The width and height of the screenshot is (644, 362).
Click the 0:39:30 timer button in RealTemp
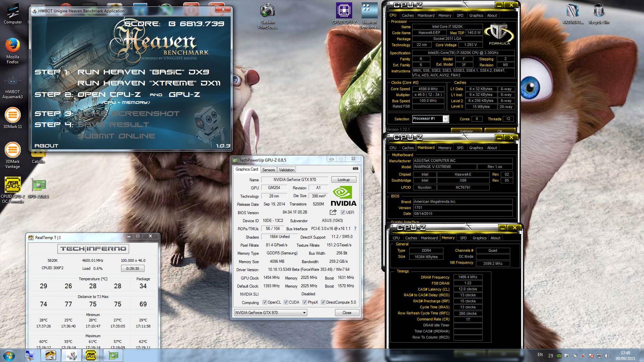click(x=133, y=268)
